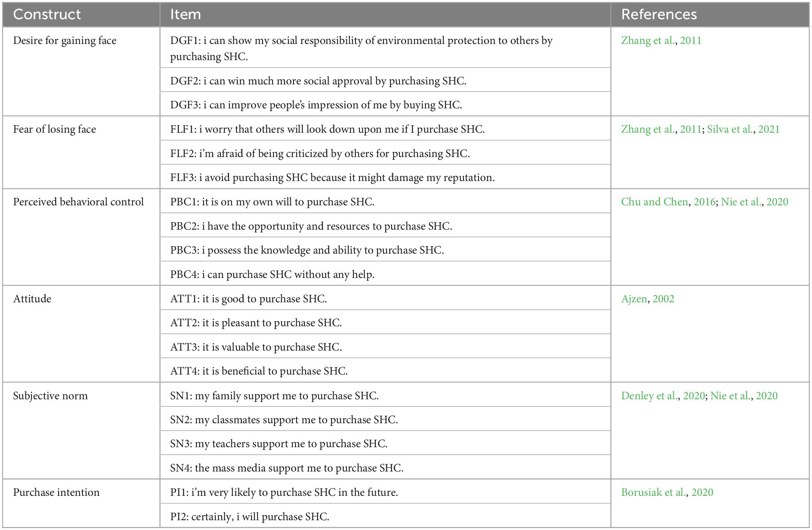Open the Chu and Chen citation
Viewport: 812px width, 530px height.
tap(654, 202)
